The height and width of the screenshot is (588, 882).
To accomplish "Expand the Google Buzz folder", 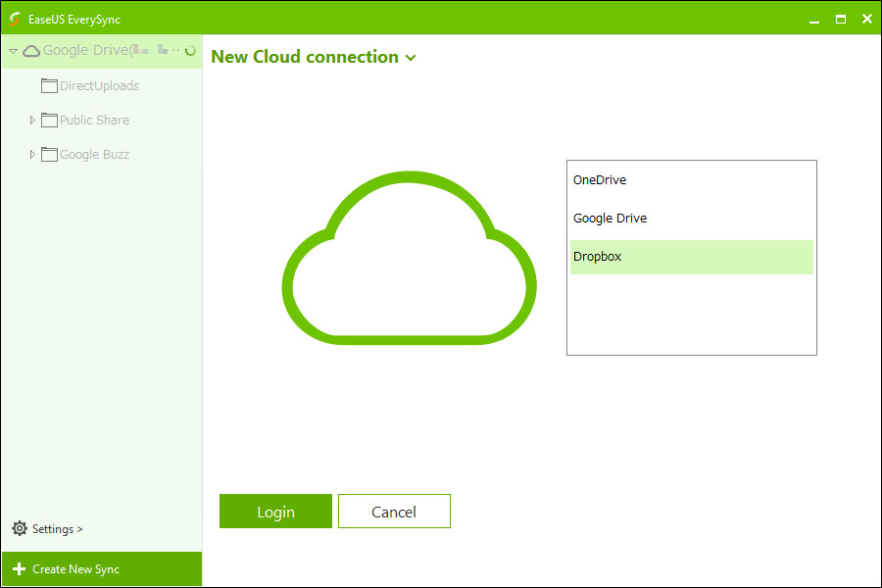I will click(32, 154).
